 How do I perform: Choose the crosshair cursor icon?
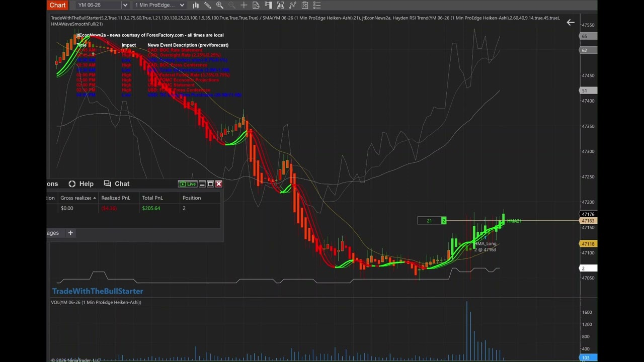[244, 5]
